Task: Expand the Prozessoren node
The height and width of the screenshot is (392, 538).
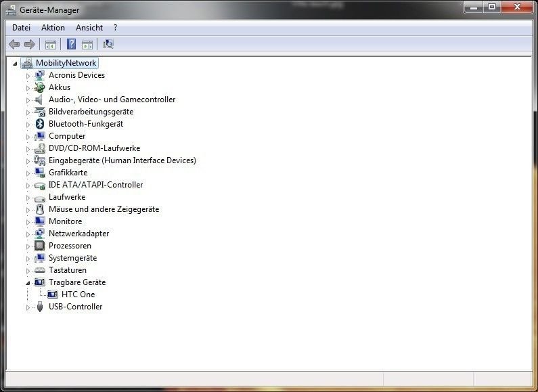Action: click(28, 246)
